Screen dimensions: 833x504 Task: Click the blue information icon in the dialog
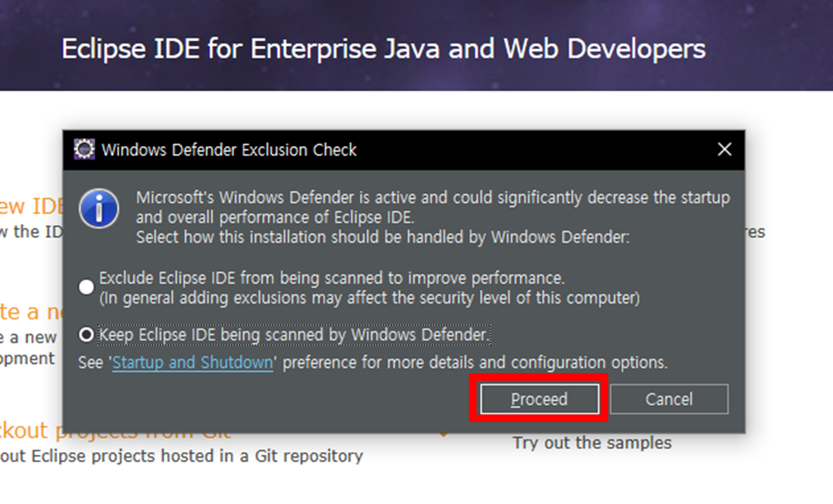pos(99,209)
